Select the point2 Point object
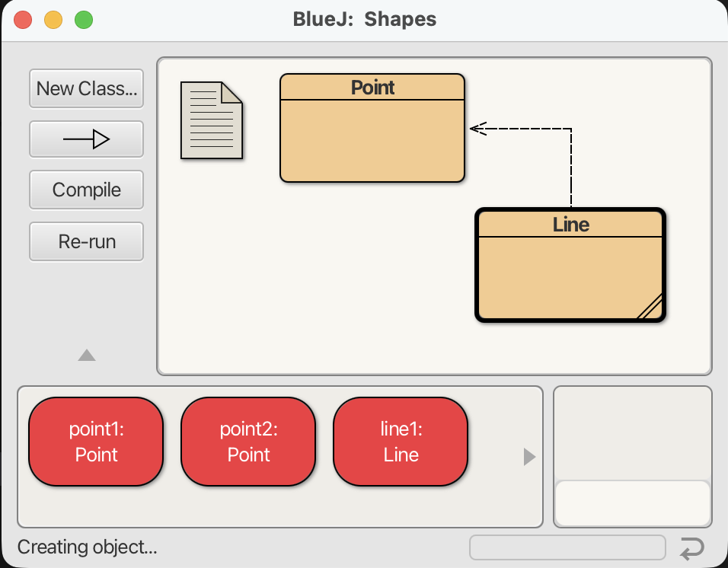Viewport: 728px width, 568px height. click(248, 442)
